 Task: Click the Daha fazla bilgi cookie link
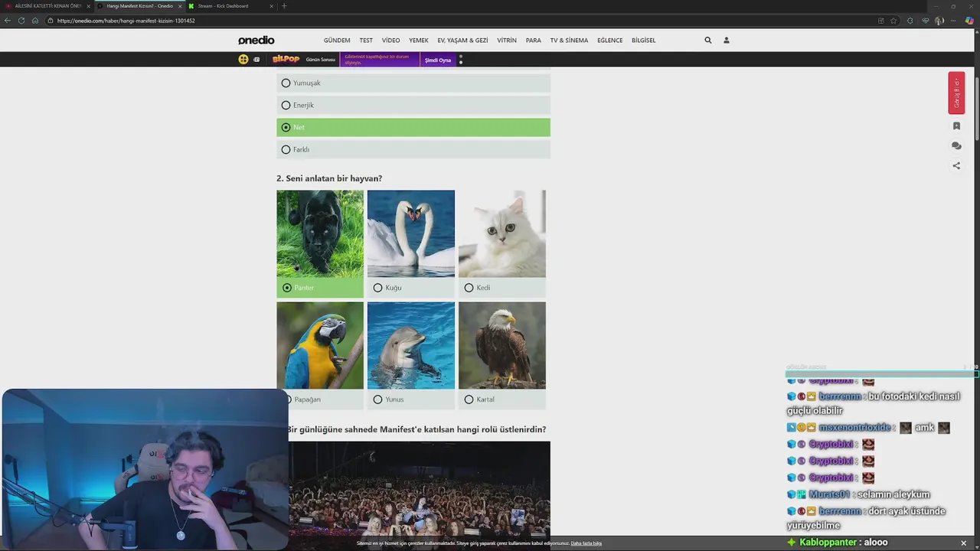[586, 543]
